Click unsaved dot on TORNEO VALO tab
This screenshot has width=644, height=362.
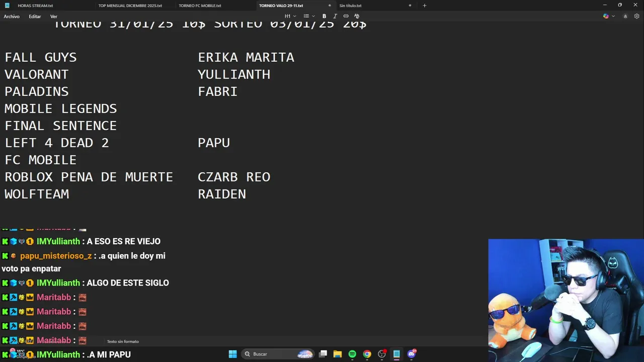click(330, 6)
